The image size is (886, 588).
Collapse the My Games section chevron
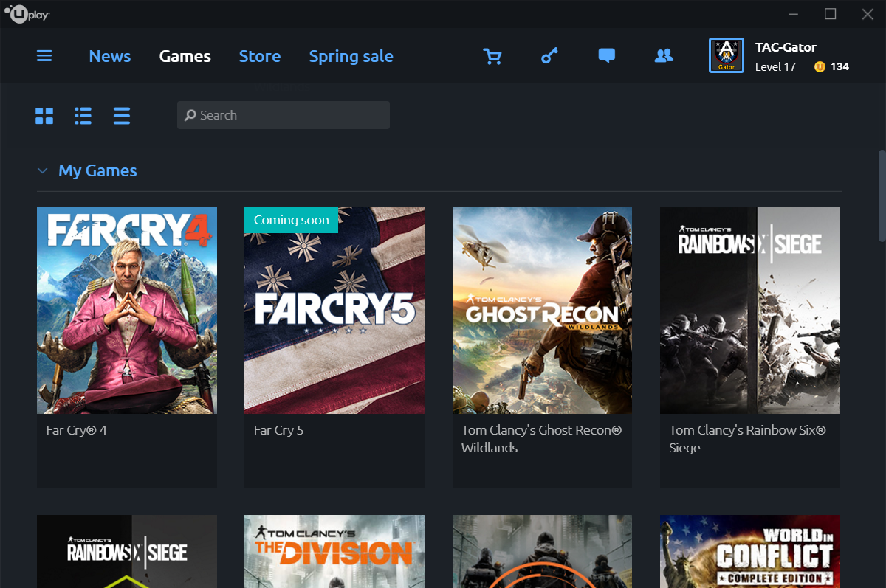(x=42, y=171)
